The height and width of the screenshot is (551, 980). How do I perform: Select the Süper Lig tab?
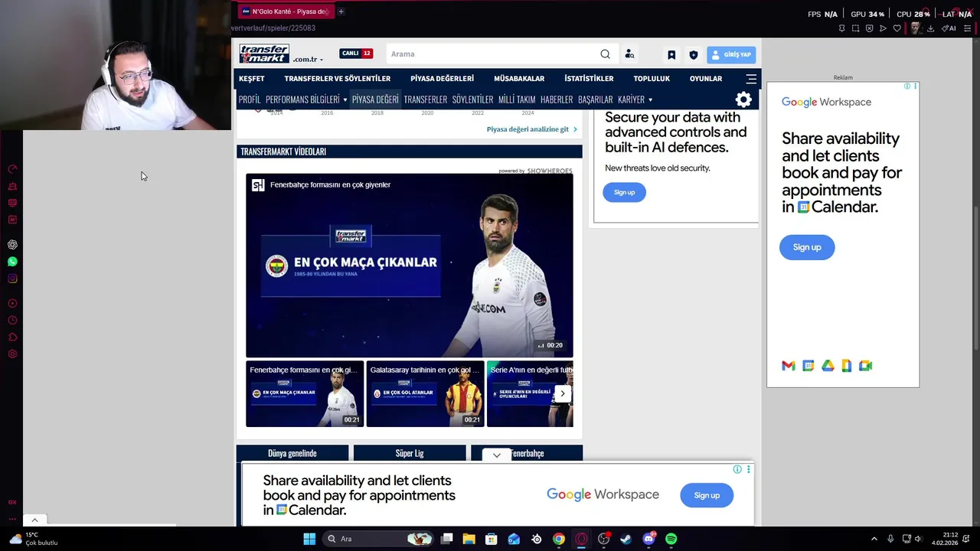coord(410,453)
